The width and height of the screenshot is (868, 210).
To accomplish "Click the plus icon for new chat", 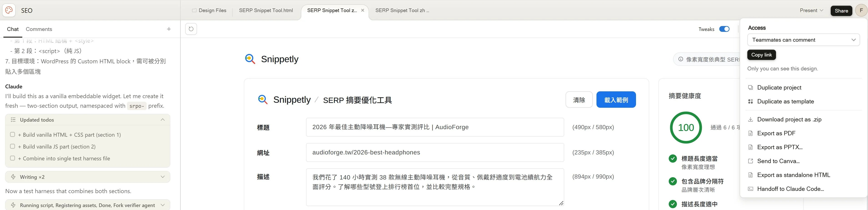I will pyautogui.click(x=169, y=29).
